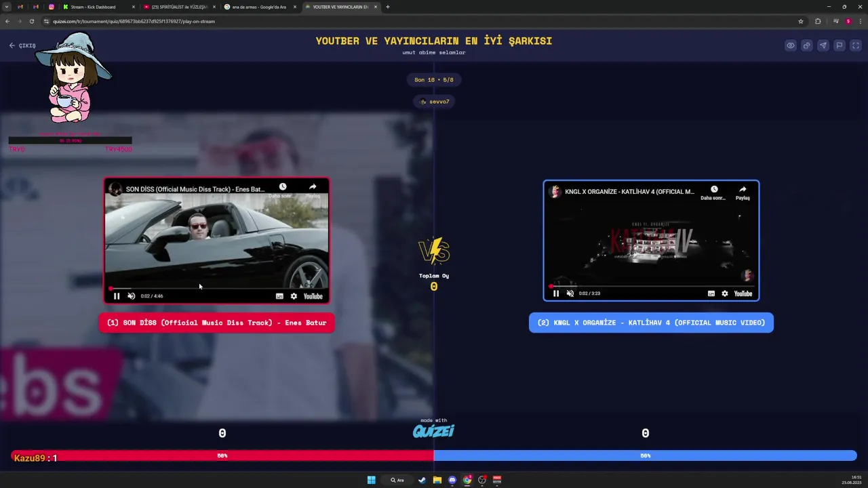This screenshot has width=868, height=488.
Task: Unmute the SON DİSS video
Action: [131, 296]
